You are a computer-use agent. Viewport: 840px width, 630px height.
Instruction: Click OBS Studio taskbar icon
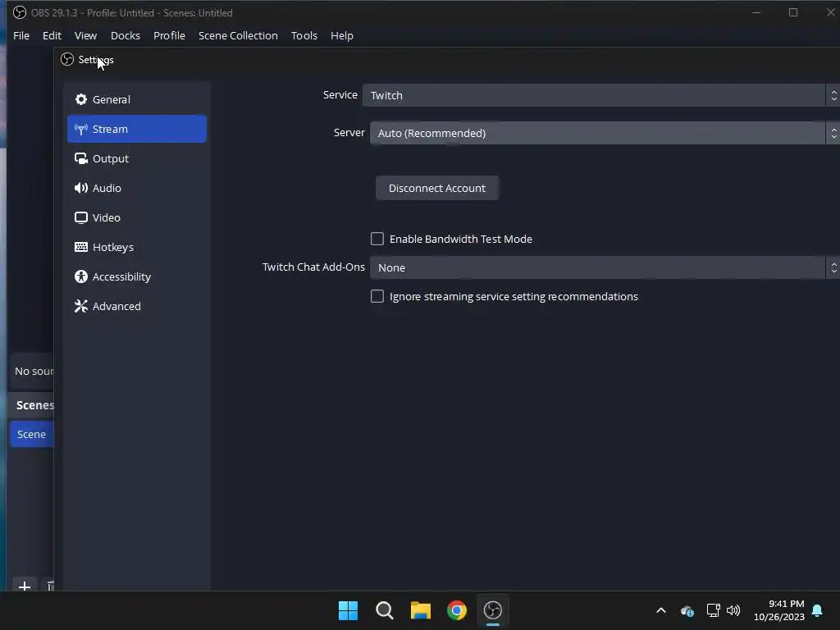pos(493,610)
